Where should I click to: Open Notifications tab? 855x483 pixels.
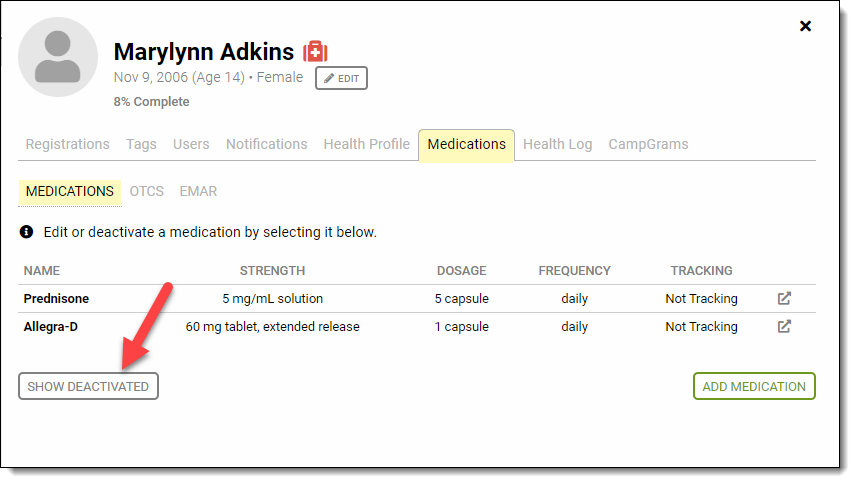[266, 144]
